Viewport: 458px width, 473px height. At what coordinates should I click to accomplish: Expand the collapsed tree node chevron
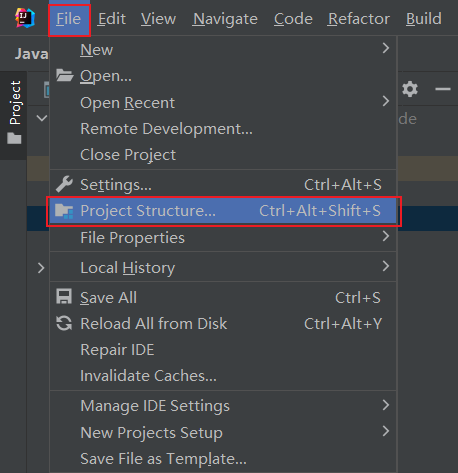tap(41, 268)
